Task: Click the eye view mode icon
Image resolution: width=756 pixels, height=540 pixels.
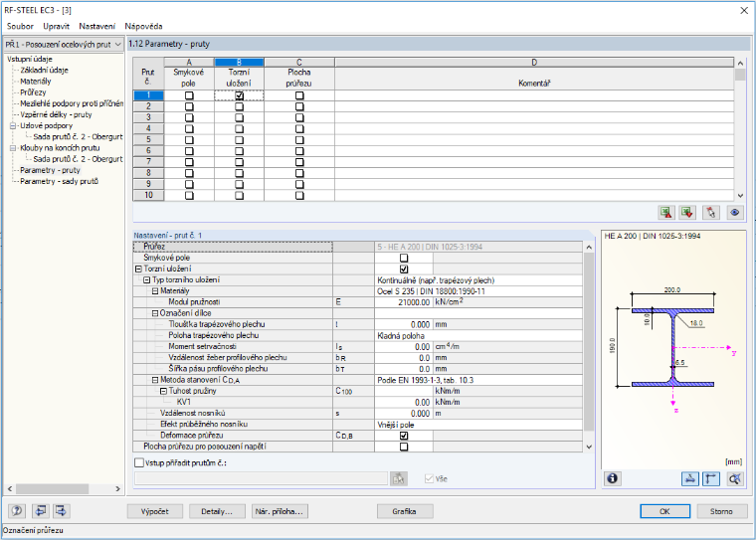Action: pyautogui.click(x=735, y=212)
